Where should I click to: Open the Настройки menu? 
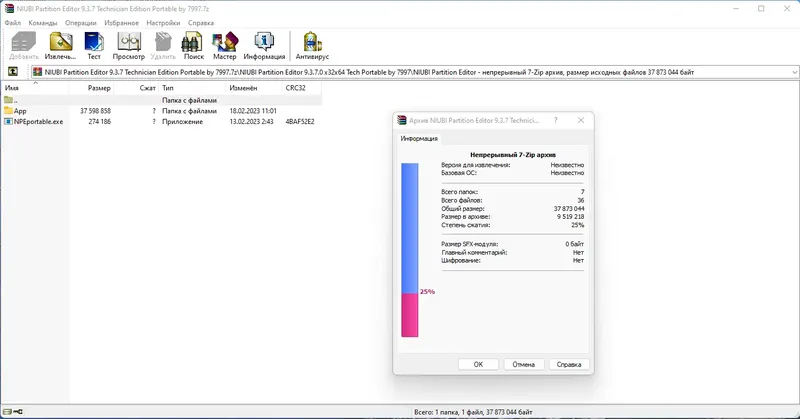tap(163, 23)
